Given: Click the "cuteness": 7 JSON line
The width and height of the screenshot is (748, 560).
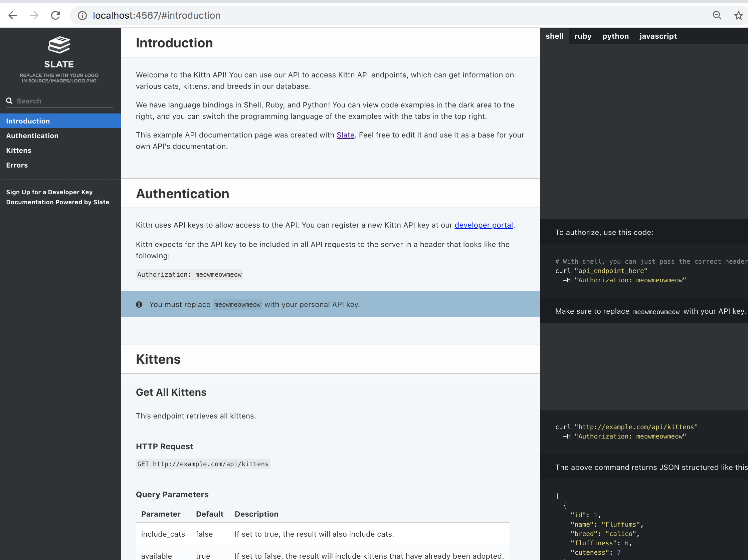Looking at the screenshot, I should (595, 553).
